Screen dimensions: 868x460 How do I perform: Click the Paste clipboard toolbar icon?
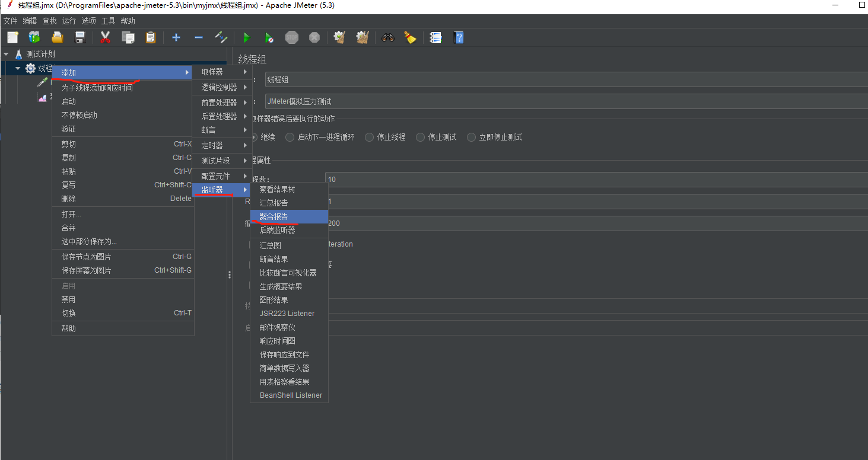click(151, 37)
